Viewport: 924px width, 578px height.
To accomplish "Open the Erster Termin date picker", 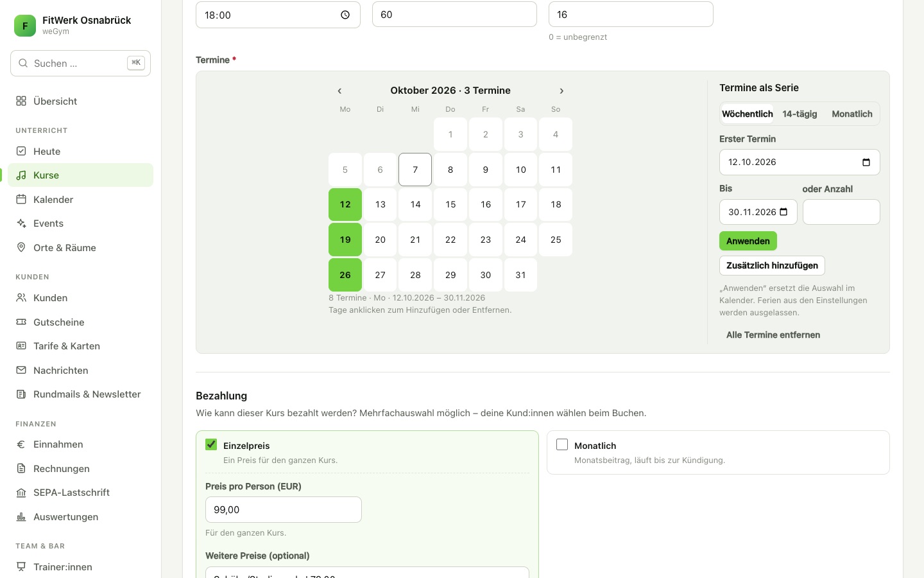I will tap(866, 162).
